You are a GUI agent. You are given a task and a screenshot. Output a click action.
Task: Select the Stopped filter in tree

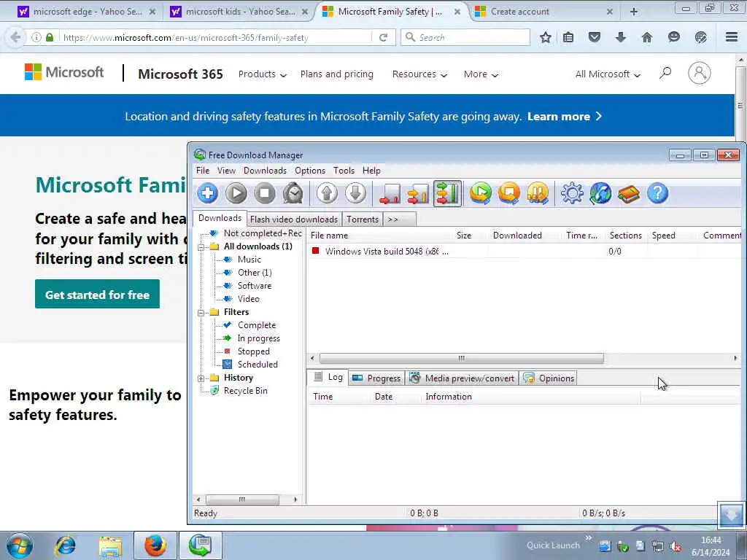(x=253, y=351)
